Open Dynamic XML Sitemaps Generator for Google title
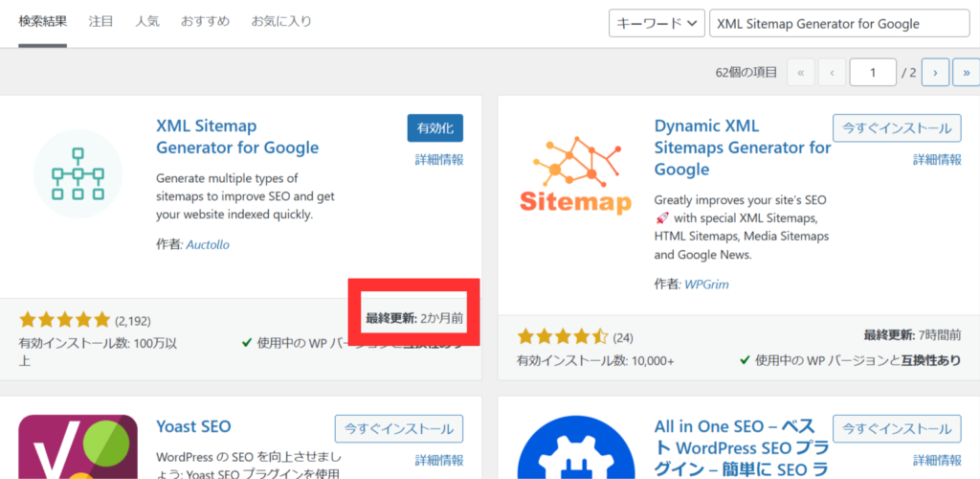Image resolution: width=980 pixels, height=479 pixels. point(743,148)
